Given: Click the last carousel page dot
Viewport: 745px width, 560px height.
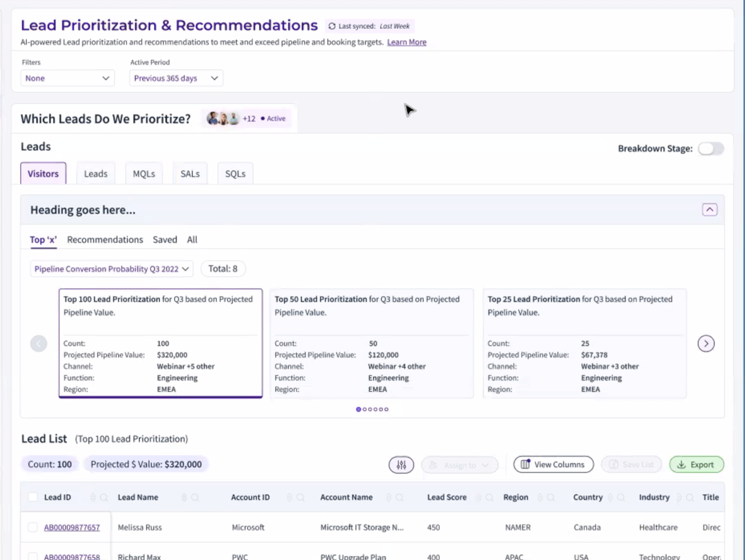Looking at the screenshot, I should pos(386,409).
